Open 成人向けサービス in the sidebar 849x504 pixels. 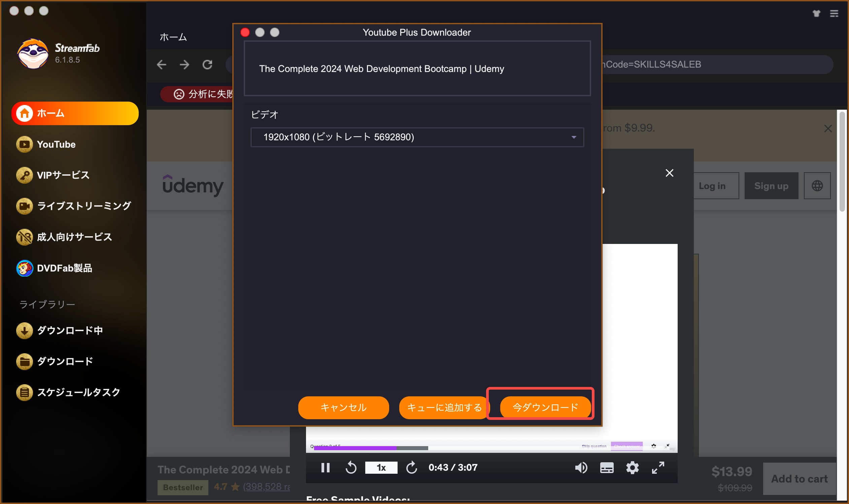pyautogui.click(x=64, y=237)
